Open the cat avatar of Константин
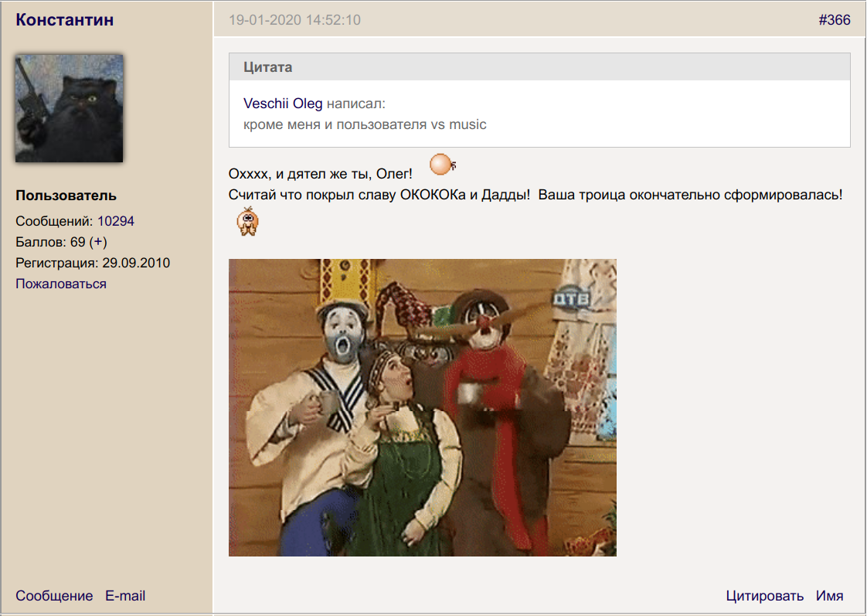This screenshot has height=616, width=867. coord(70,108)
